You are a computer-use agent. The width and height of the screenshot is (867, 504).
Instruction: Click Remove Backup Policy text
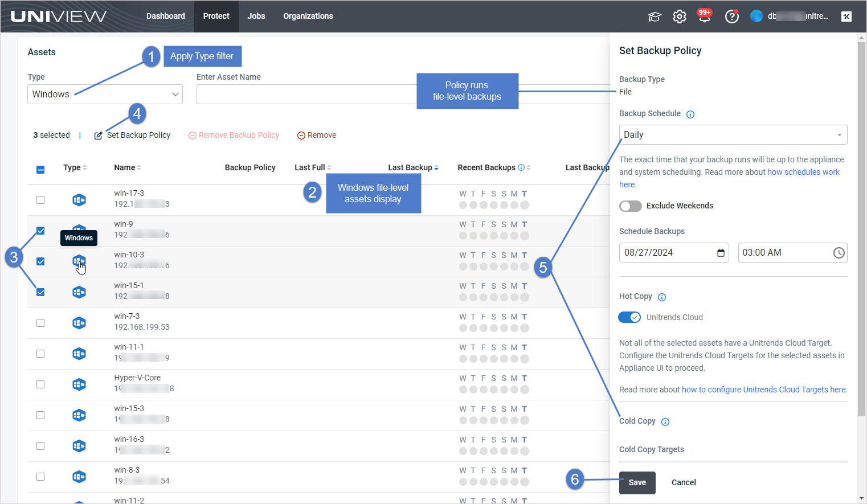[239, 136]
